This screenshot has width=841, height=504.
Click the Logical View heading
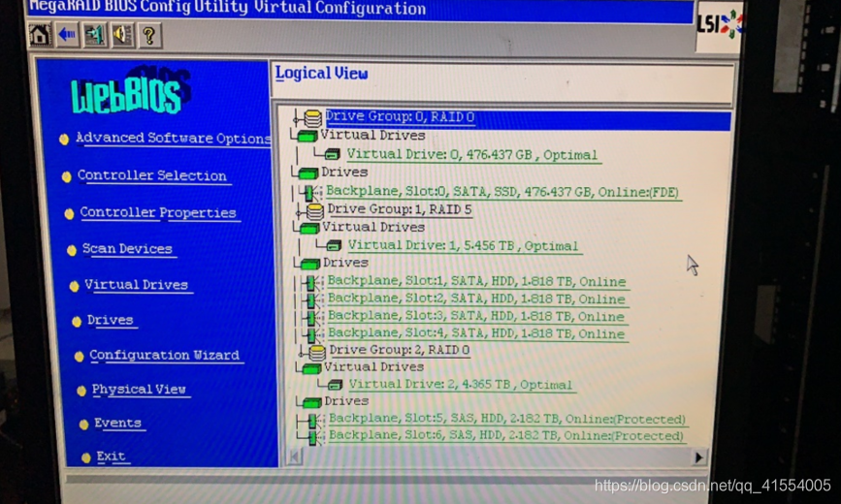click(x=322, y=73)
